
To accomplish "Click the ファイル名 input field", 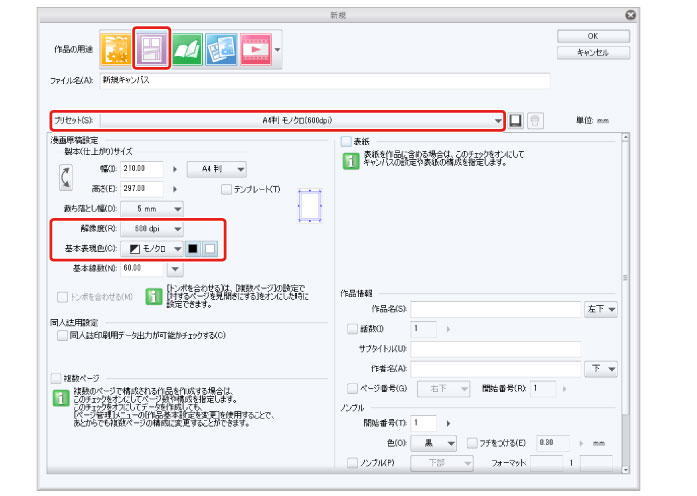I will [x=325, y=81].
